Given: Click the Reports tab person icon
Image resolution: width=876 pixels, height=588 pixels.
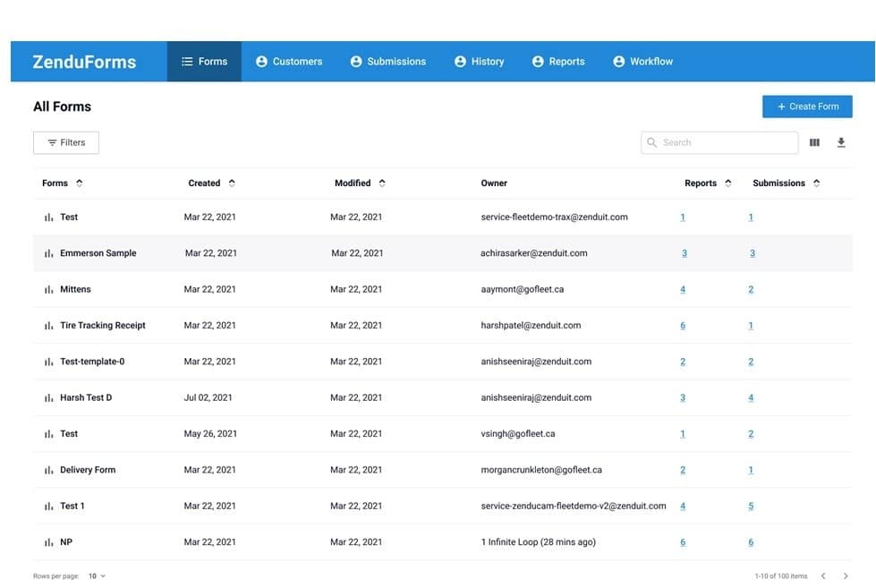Looking at the screenshot, I should pyautogui.click(x=538, y=62).
